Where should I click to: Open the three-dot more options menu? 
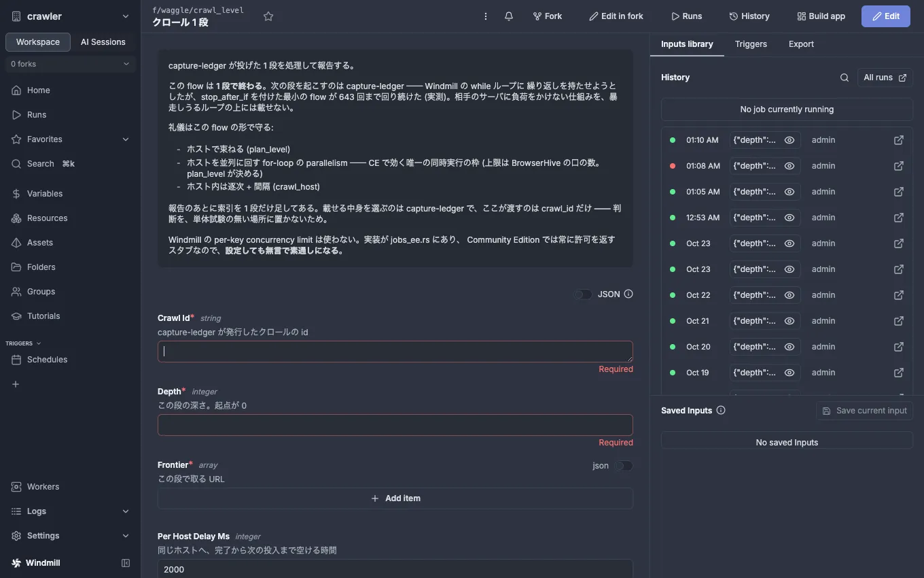(486, 16)
